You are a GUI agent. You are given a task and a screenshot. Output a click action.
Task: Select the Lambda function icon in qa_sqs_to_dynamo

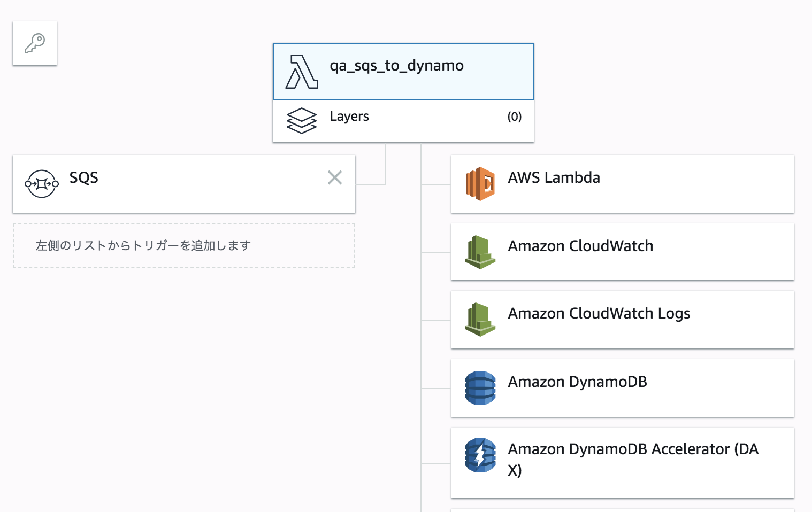(x=302, y=72)
